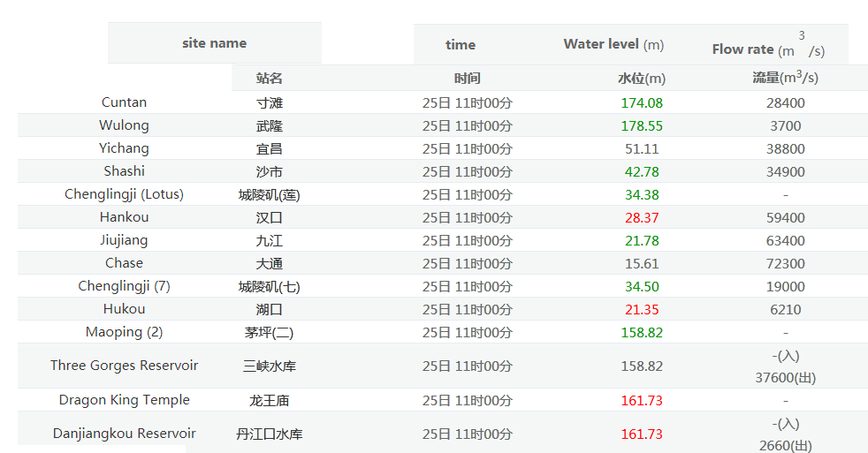Screen dimensions: 868x453
Task: Select the Danjiangkou Reservoir label
Action: [124, 434]
